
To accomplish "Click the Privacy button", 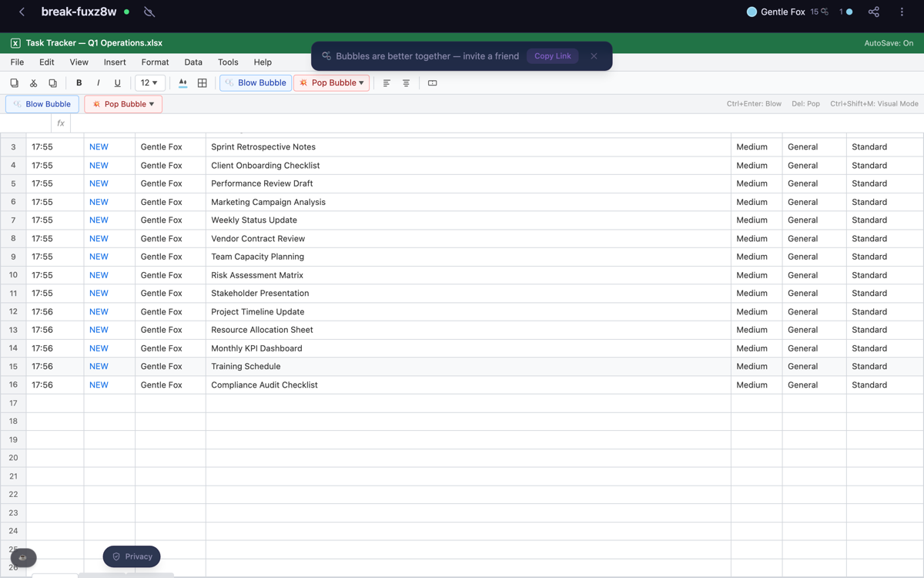I will click(132, 556).
